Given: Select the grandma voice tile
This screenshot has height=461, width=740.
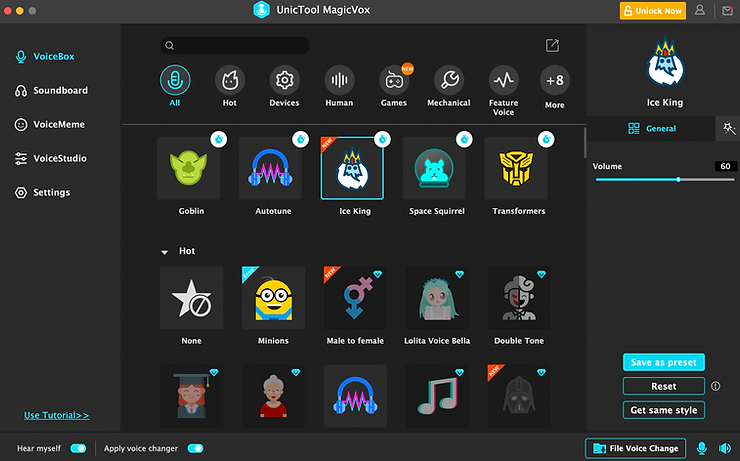Looking at the screenshot, I should (x=273, y=396).
